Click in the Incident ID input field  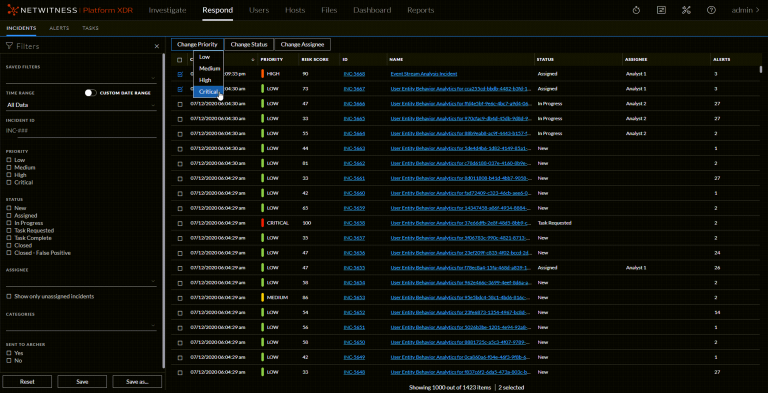(81, 131)
